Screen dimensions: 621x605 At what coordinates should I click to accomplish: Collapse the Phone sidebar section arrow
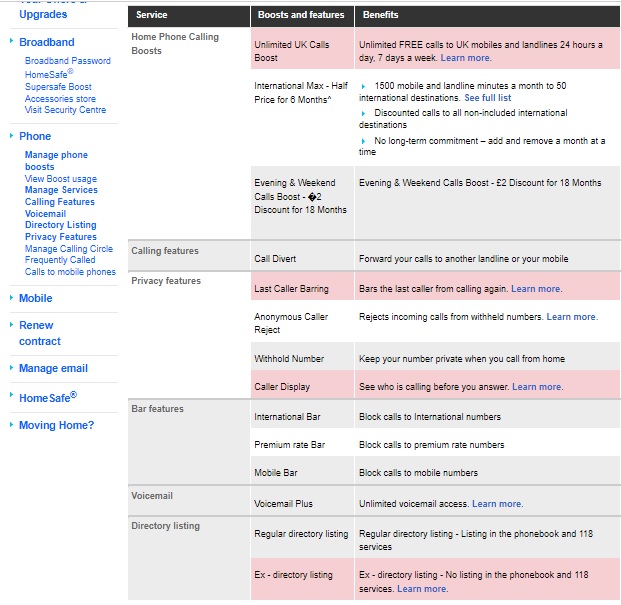coord(11,136)
